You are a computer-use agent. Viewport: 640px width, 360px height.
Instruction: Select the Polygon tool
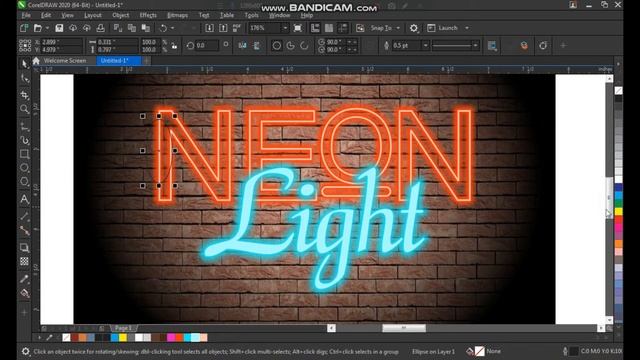click(24, 181)
